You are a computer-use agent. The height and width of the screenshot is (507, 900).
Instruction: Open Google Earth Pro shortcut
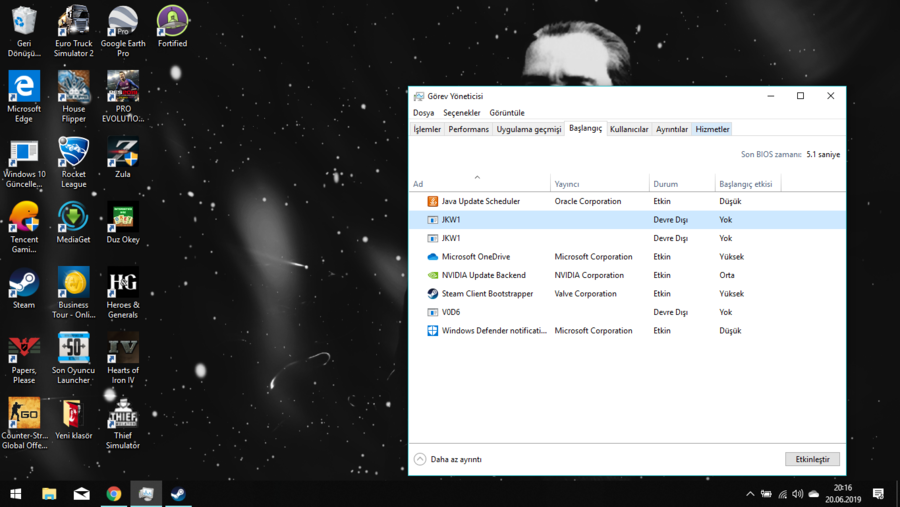123,31
